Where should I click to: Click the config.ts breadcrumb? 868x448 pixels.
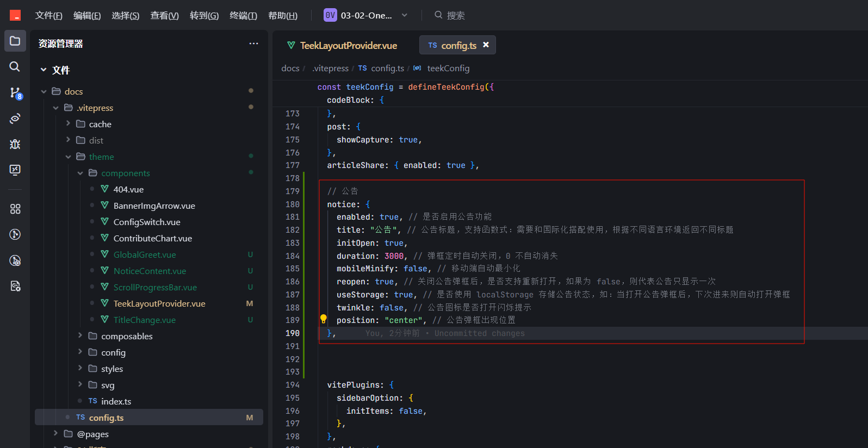tap(387, 68)
